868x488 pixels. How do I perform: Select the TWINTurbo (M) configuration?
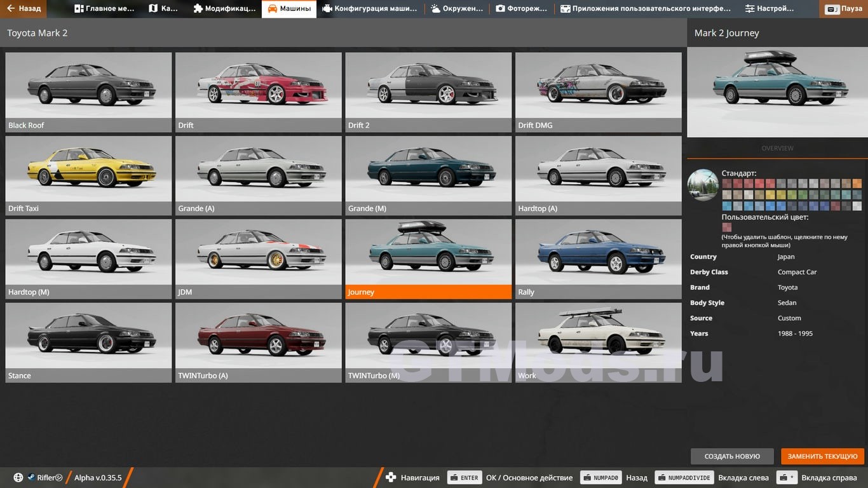coord(428,342)
